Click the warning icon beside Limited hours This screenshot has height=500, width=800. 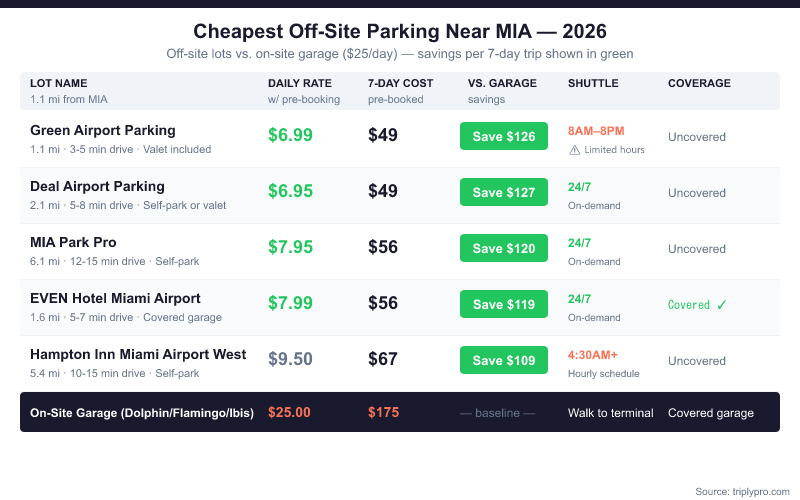tap(574, 150)
